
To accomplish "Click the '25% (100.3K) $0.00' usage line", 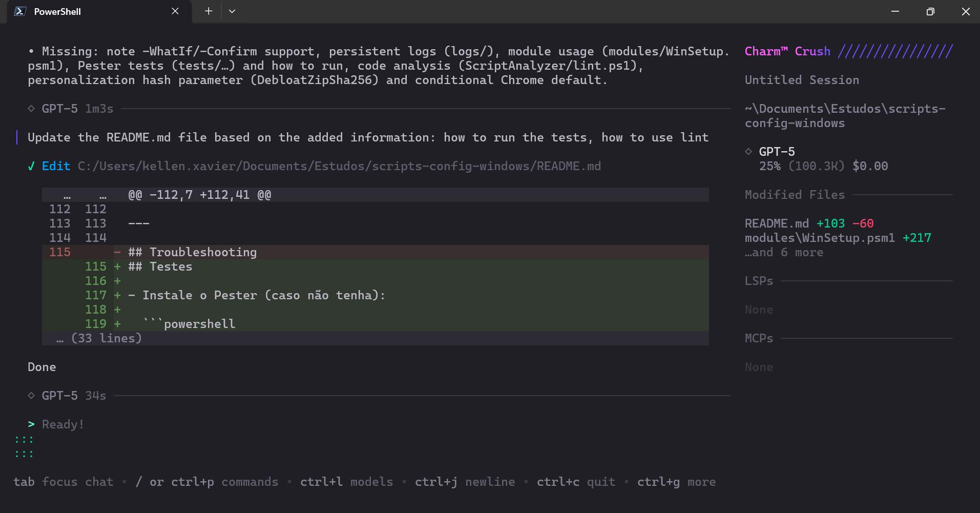I will coord(823,166).
